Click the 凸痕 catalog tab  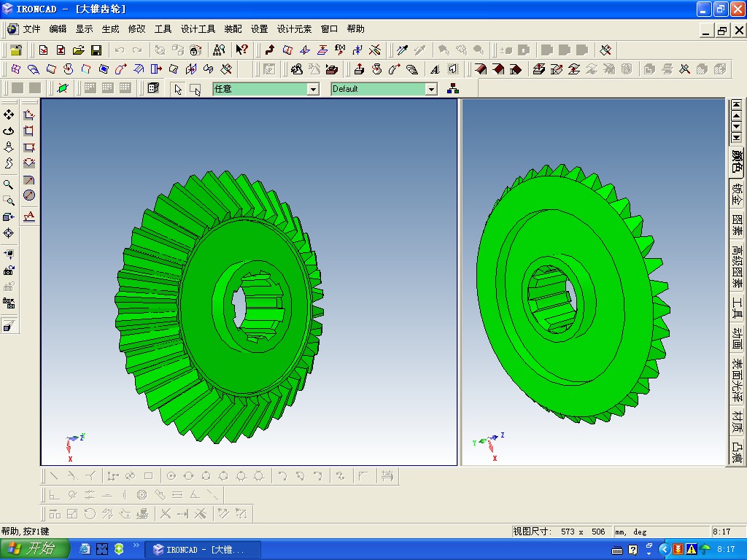(737, 452)
